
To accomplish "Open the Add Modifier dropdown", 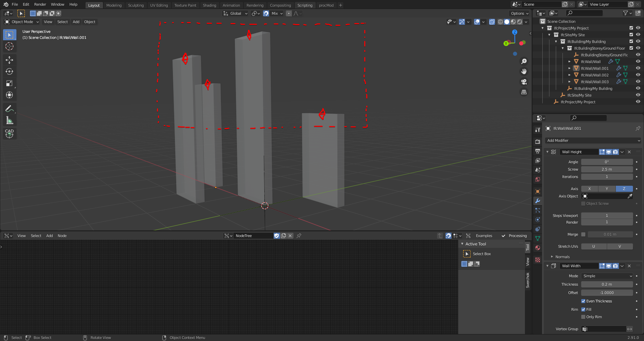I will pyautogui.click(x=593, y=140).
